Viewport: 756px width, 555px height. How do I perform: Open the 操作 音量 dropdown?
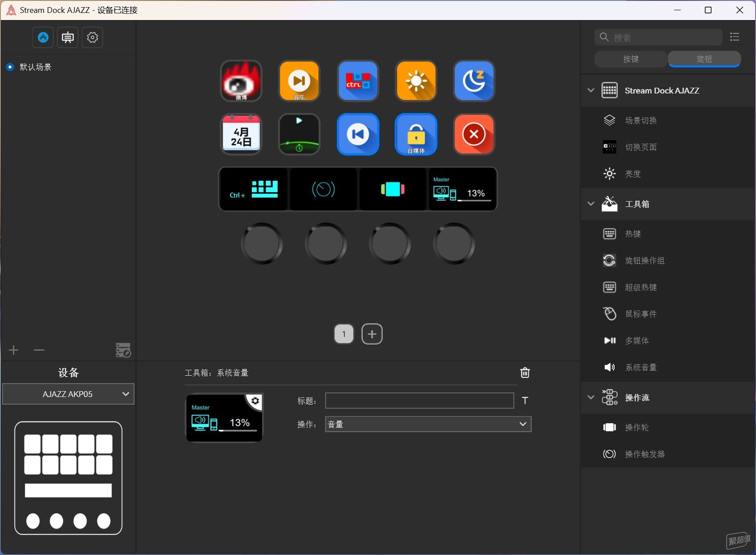pyautogui.click(x=428, y=424)
